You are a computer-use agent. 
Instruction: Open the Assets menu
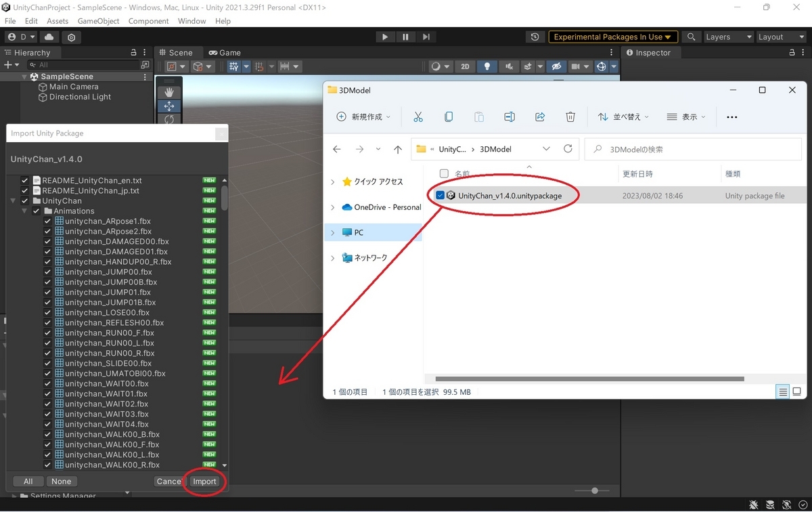(x=58, y=21)
